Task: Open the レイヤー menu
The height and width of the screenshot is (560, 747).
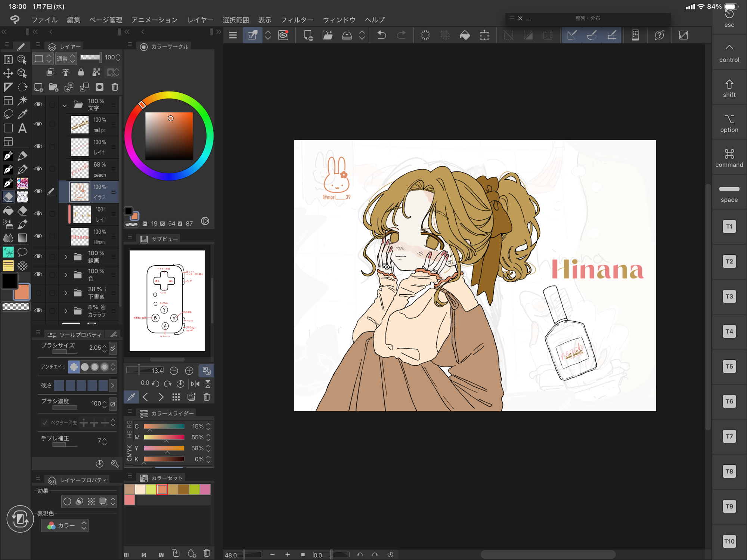Action: pyautogui.click(x=200, y=20)
